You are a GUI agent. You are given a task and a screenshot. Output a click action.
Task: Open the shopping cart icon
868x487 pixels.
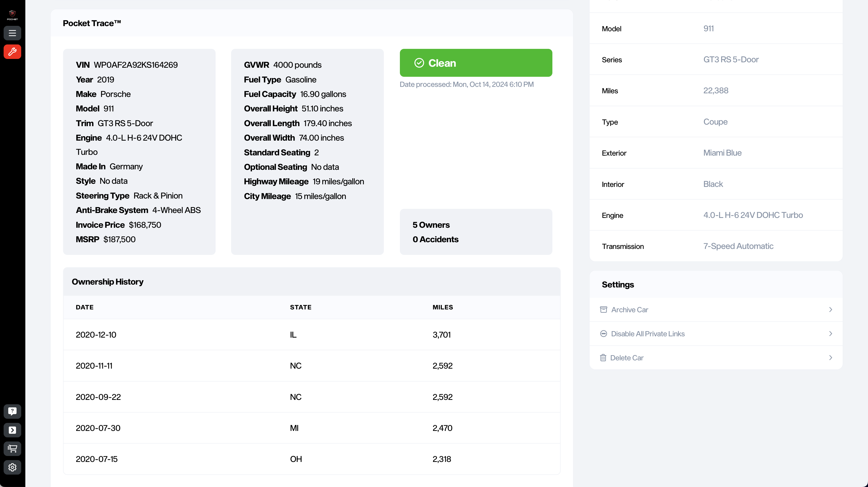point(12,448)
